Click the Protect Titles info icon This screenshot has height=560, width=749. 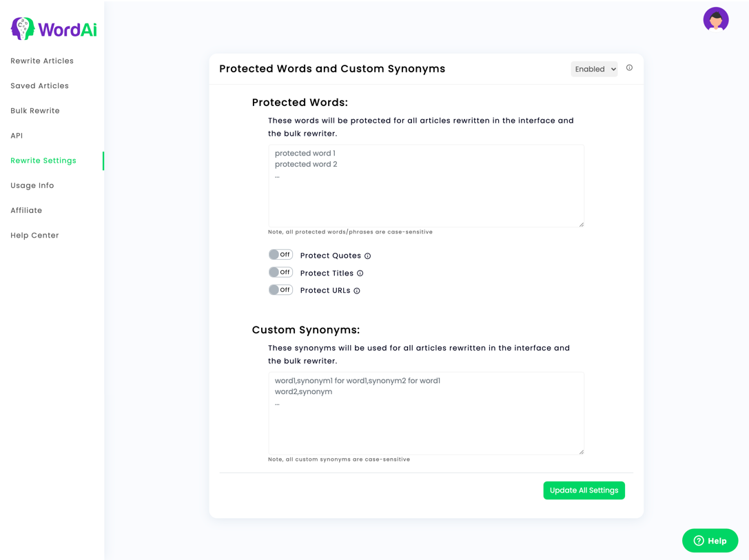tap(360, 273)
